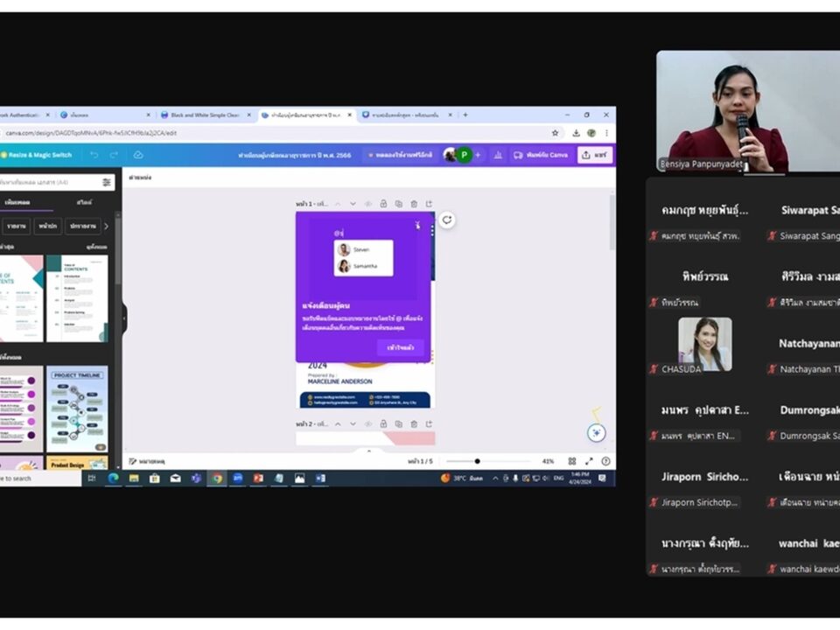The image size is (840, 630).
Task: Toggle page 2 visibility eye icon
Action: click(x=368, y=423)
